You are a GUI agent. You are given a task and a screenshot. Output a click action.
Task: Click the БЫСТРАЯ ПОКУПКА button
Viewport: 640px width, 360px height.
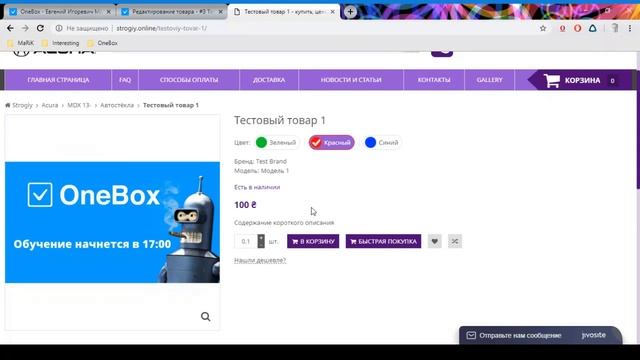[383, 241]
